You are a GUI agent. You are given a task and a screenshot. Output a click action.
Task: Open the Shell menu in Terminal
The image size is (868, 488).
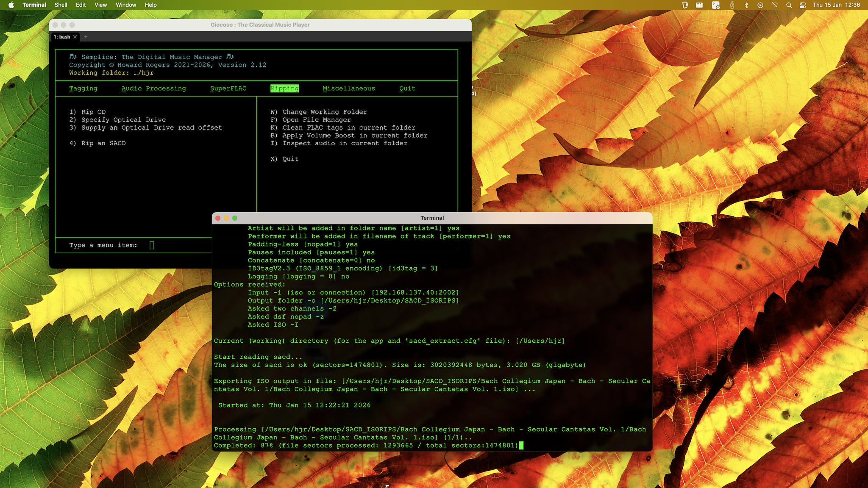point(61,5)
